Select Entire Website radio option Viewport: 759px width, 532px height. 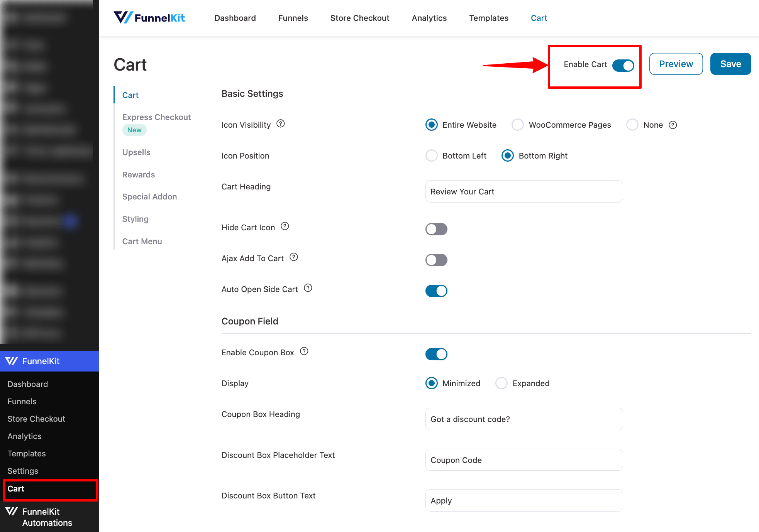point(432,125)
